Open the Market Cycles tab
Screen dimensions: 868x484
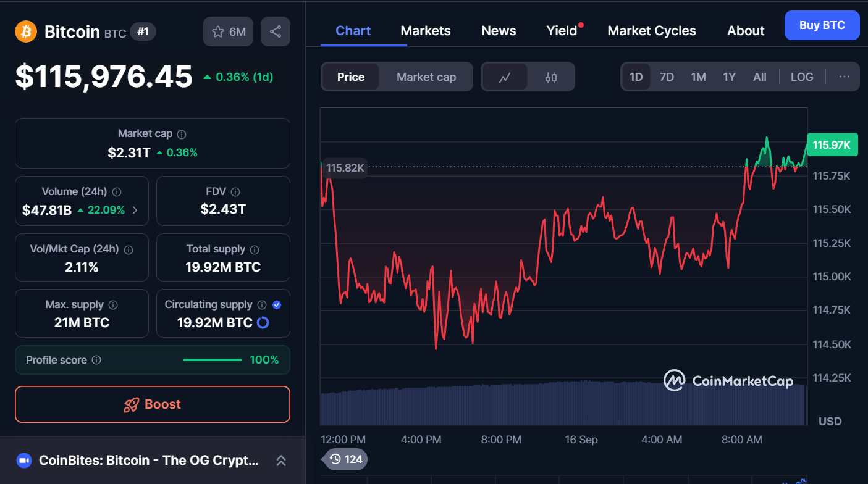tap(652, 31)
